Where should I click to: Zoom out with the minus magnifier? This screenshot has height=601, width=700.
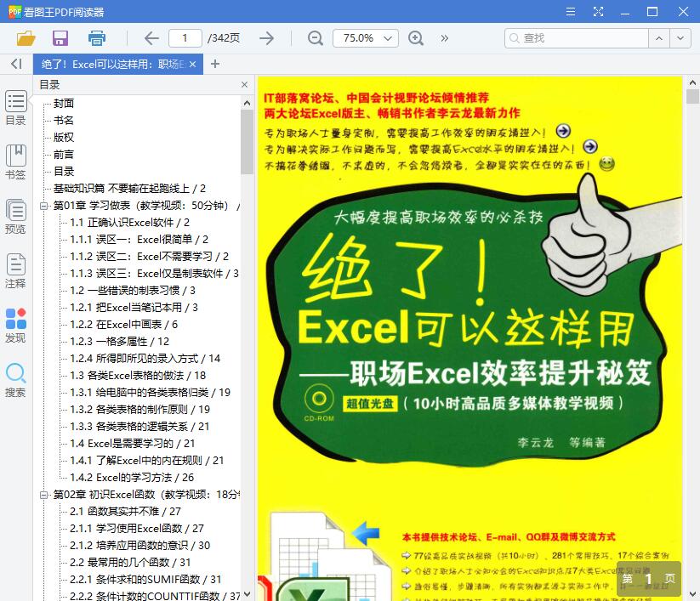pyautogui.click(x=316, y=38)
